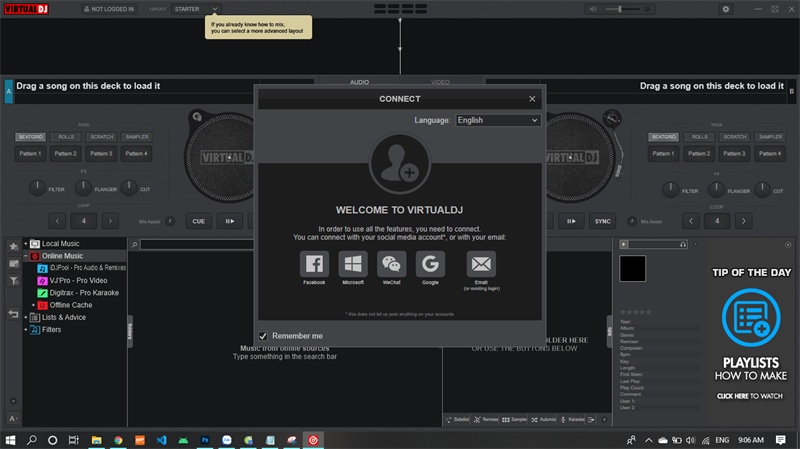Screen dimensions: 800x449
Task: Choose WeChat login icon
Action: click(390, 264)
